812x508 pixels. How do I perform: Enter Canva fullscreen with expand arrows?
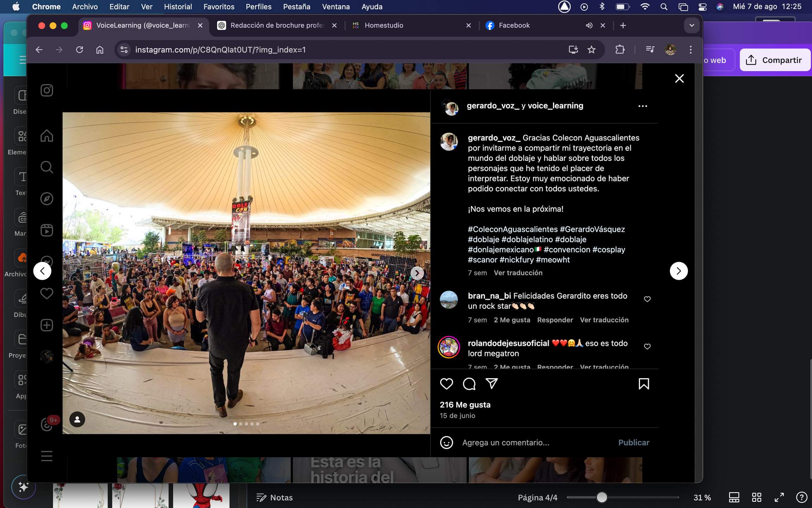[x=779, y=497]
